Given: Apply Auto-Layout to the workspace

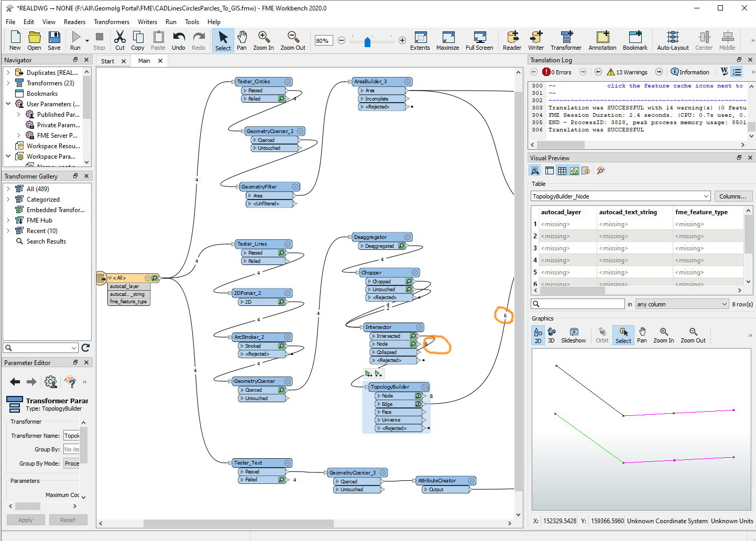Looking at the screenshot, I should 673,40.
